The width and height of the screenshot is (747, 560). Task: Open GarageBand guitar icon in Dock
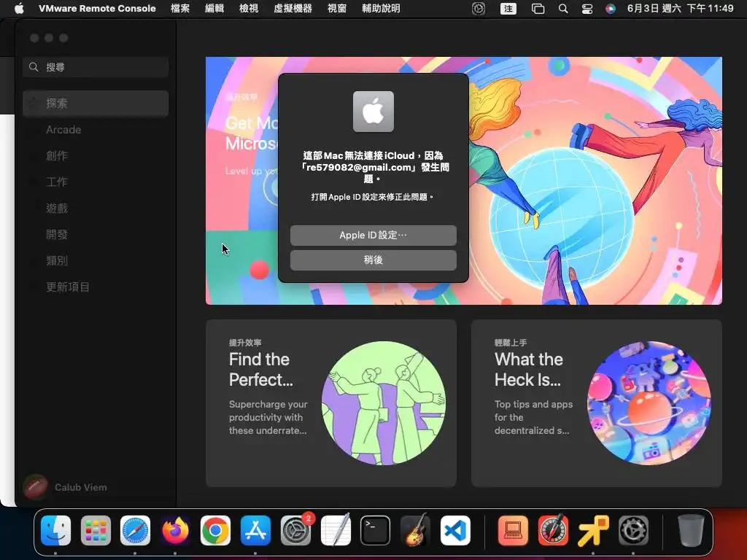click(x=415, y=531)
